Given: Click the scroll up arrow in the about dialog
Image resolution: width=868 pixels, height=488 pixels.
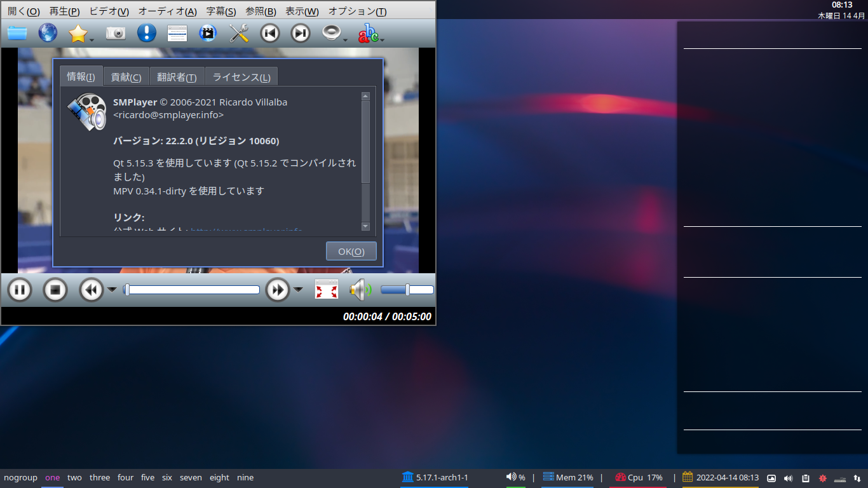Looking at the screenshot, I should pos(365,97).
